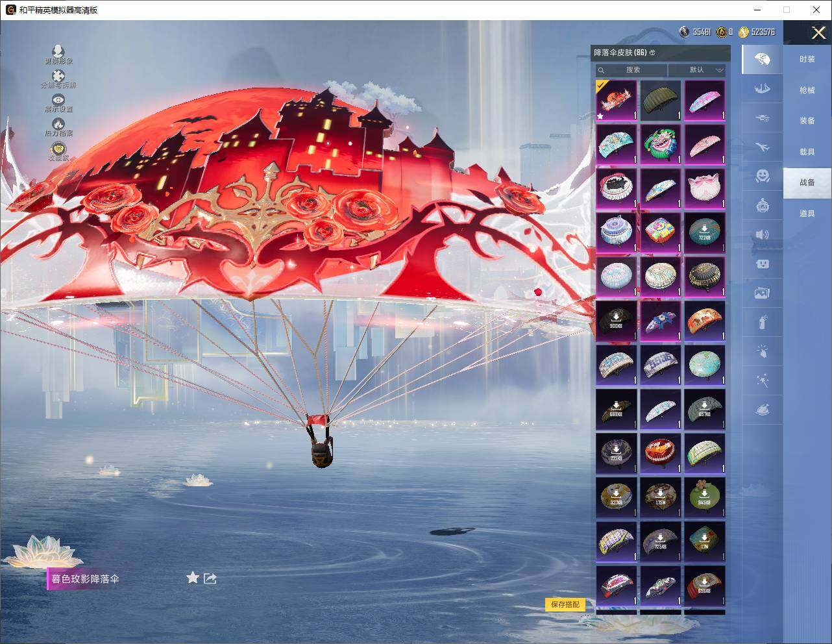Open the 收藏家 collector badge icon
The height and width of the screenshot is (644, 832).
(58, 149)
